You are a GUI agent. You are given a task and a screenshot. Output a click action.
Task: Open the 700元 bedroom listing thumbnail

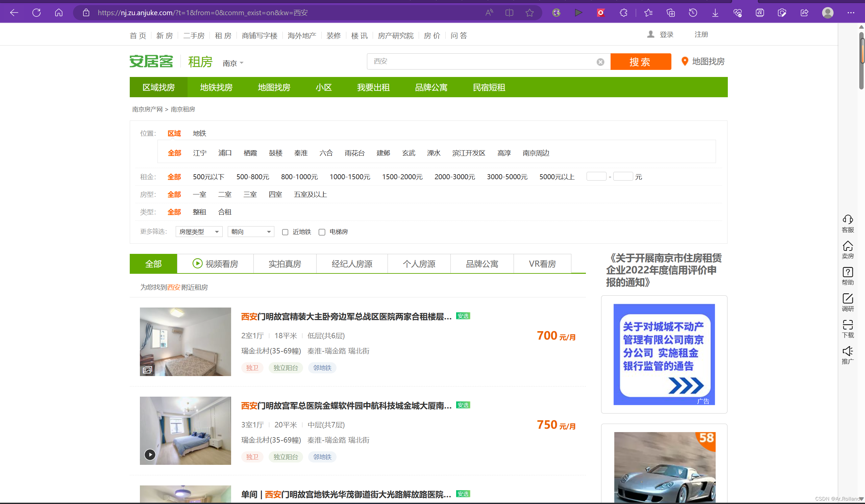tap(186, 342)
